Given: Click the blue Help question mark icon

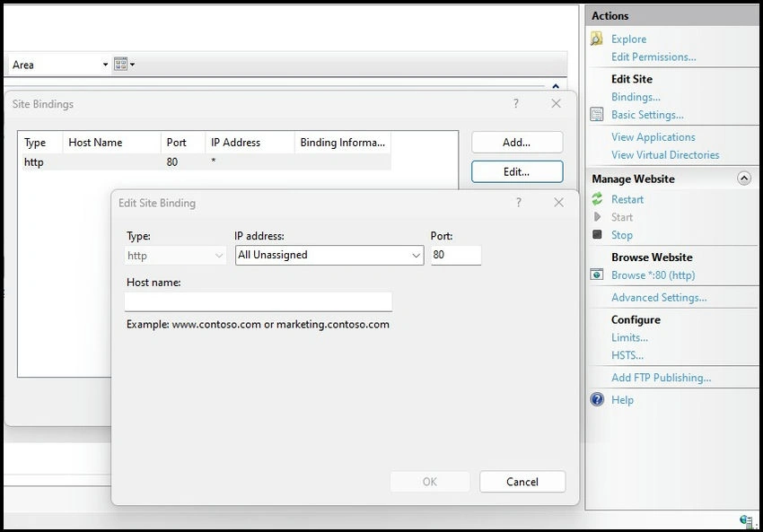Looking at the screenshot, I should click(597, 399).
